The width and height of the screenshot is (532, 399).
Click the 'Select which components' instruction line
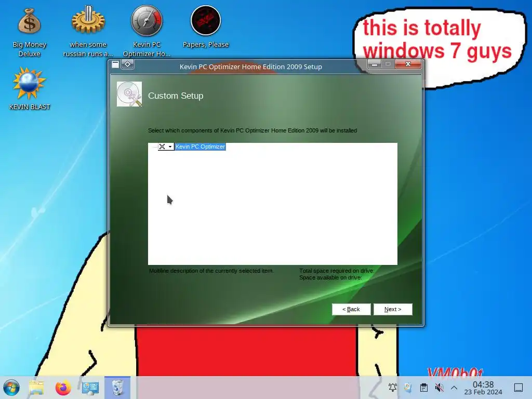(x=252, y=130)
